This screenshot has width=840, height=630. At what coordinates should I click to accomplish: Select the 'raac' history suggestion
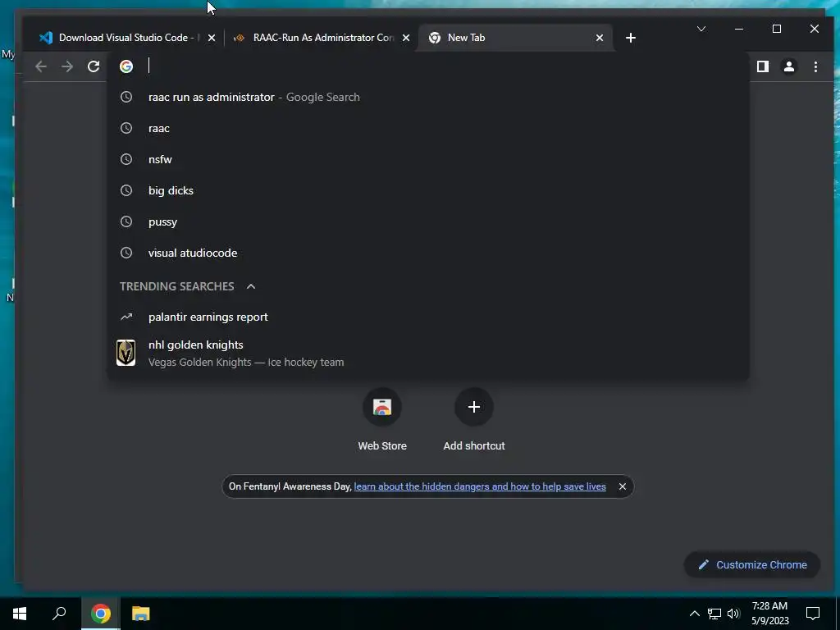(x=427, y=128)
